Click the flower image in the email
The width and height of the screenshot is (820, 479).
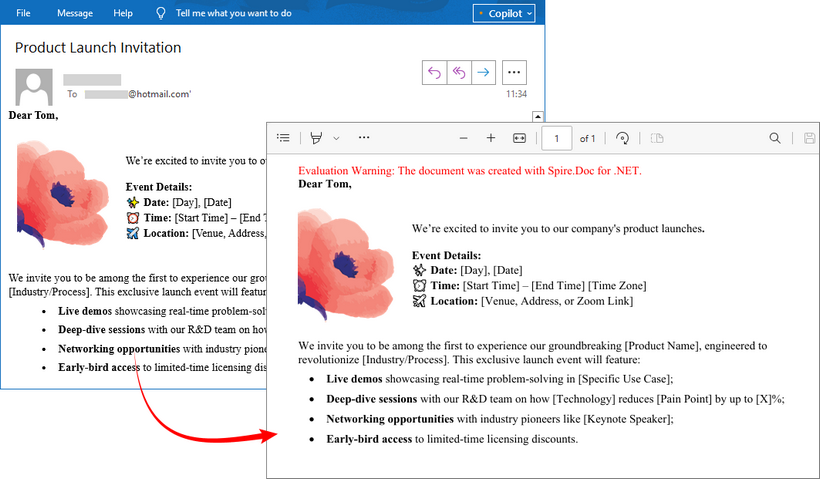tap(62, 193)
